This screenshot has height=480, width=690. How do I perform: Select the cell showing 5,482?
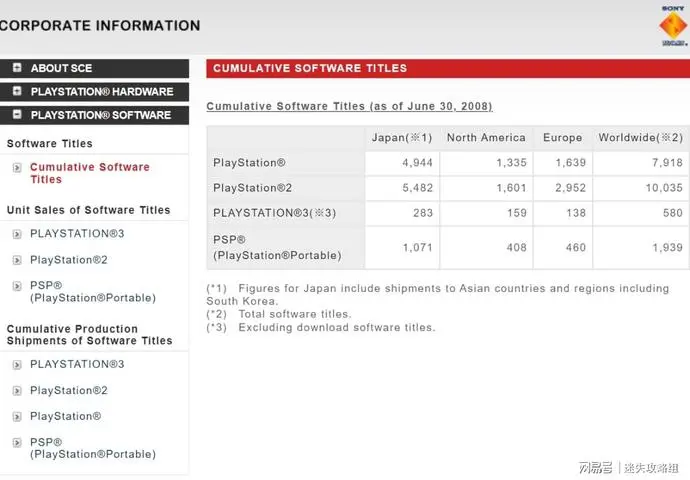(x=402, y=188)
